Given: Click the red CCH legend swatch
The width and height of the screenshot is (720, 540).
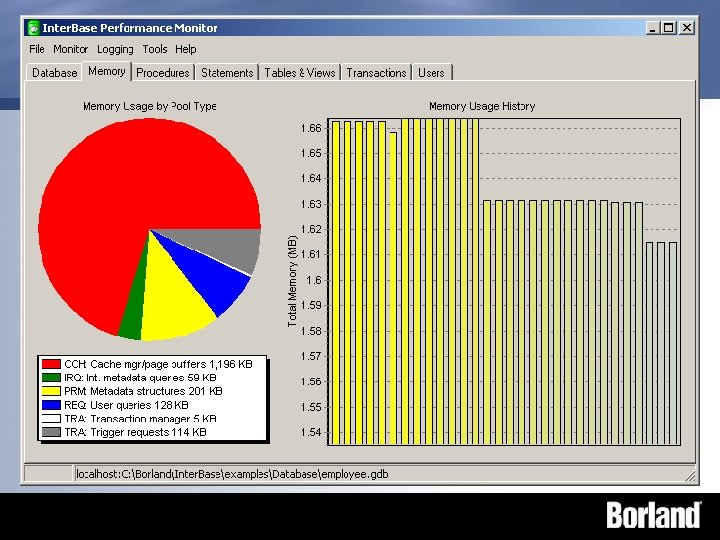Looking at the screenshot, I should [51, 364].
